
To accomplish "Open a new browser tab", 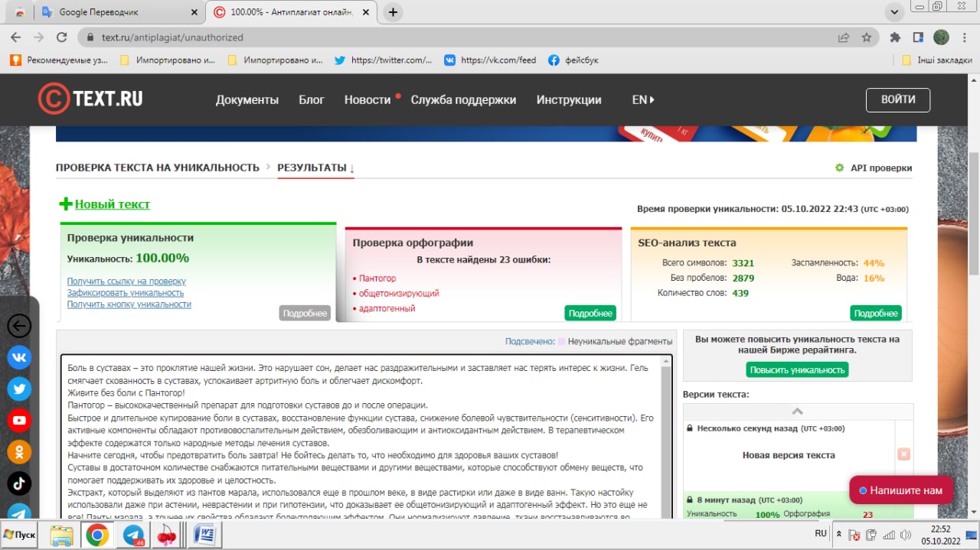I will pyautogui.click(x=393, y=12).
